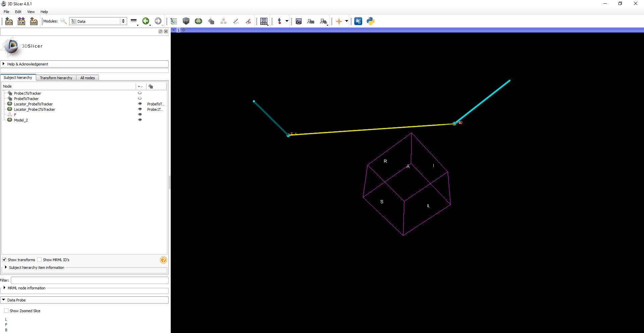Launch the Extension Manager

click(358, 21)
